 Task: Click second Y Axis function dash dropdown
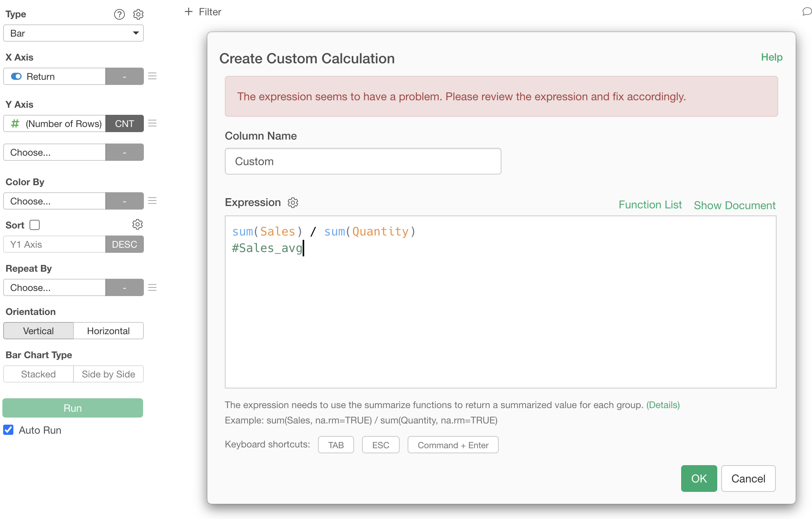(x=125, y=152)
